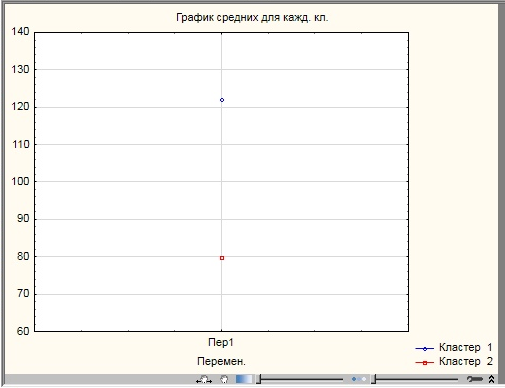505x388 pixels.
Task: Click the 140 value on vertical axis
Action: coord(20,31)
